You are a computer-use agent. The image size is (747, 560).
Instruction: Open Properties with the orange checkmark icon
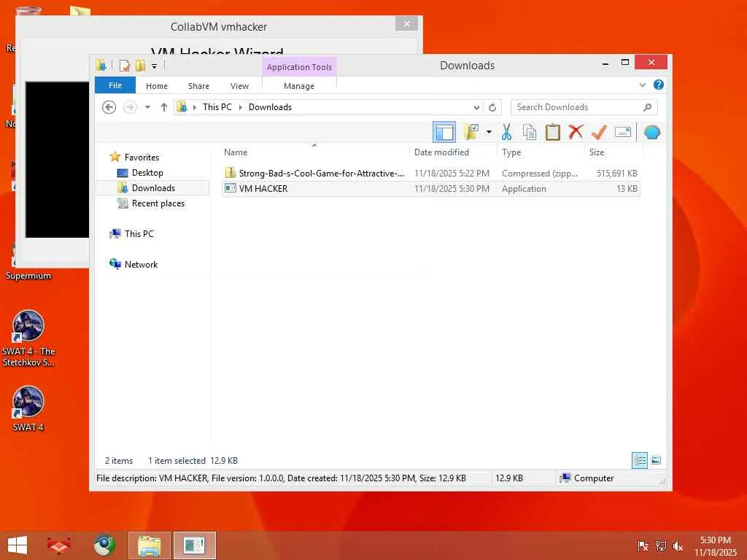pos(599,132)
